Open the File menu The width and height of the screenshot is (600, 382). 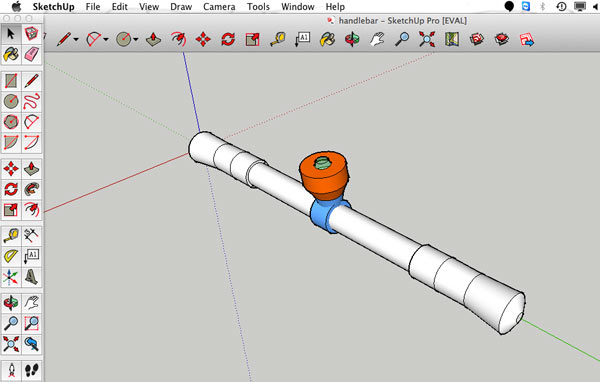(93, 7)
